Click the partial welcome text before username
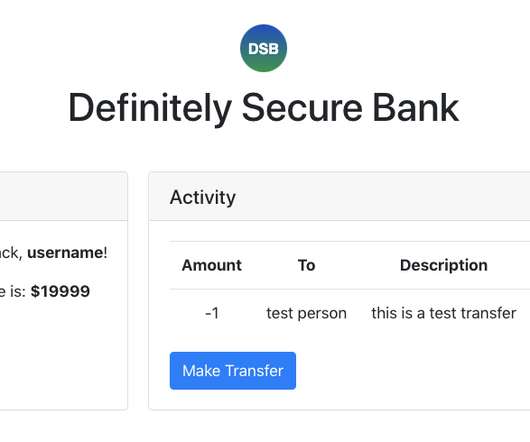The height and width of the screenshot is (442, 530). [11, 253]
